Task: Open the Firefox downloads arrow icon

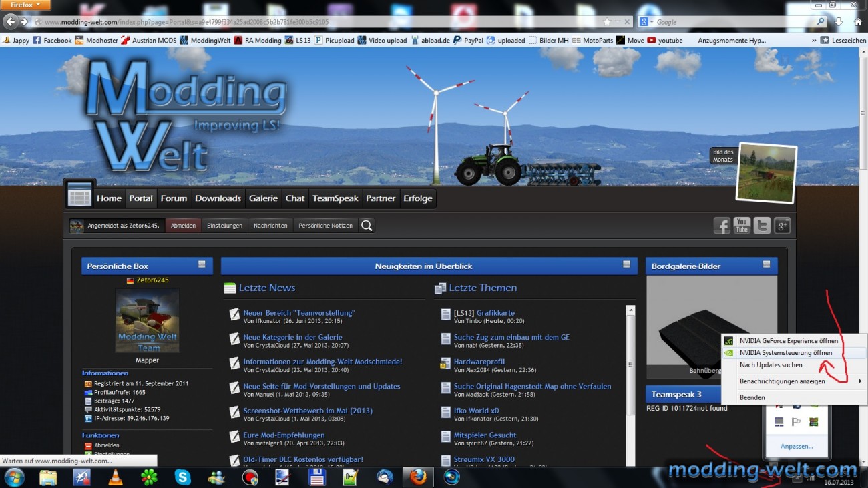Action: (839, 22)
